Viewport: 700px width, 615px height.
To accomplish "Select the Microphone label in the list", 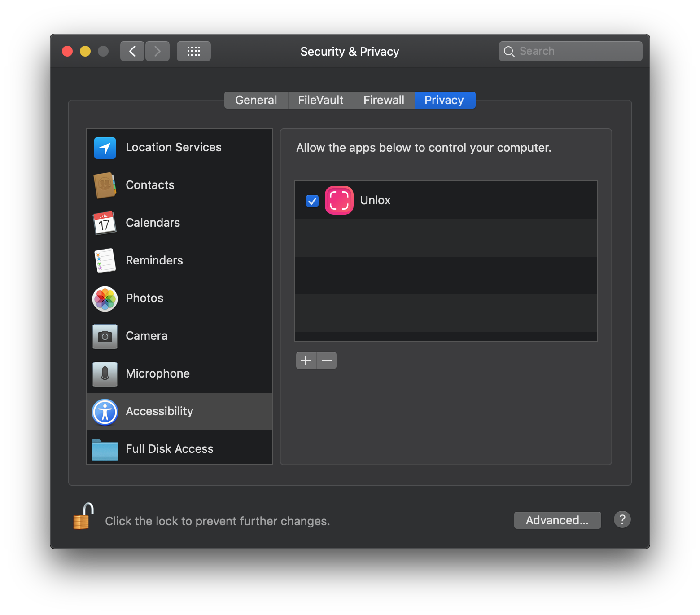I will [x=158, y=373].
